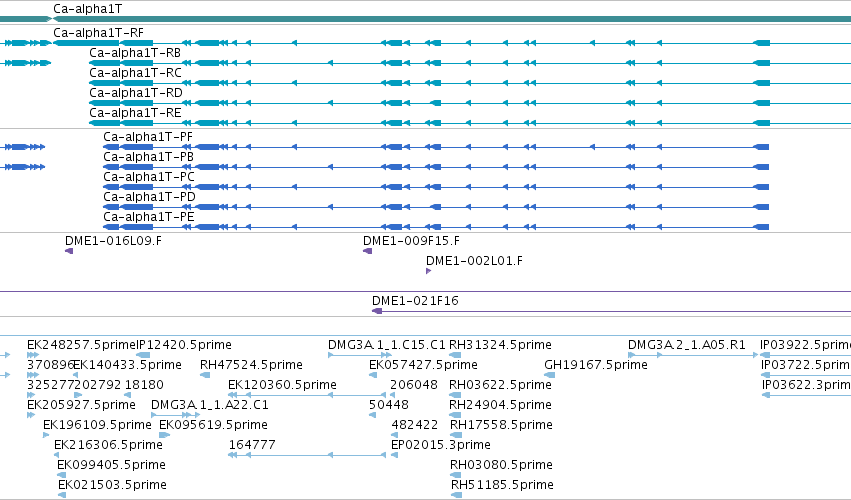Select DMG3A.2_1.A05.R1 feature label
This screenshot has height=500, width=851.
687,345
